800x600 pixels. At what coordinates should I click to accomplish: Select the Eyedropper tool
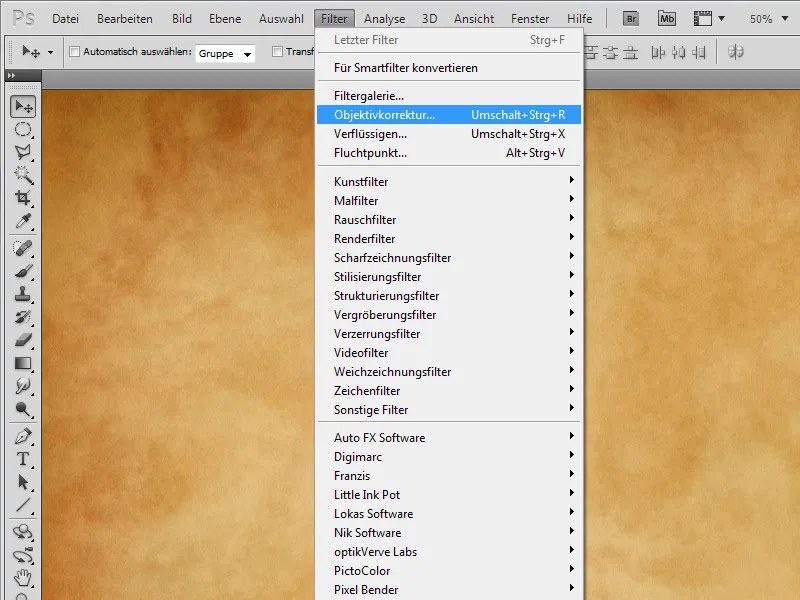pos(23,220)
